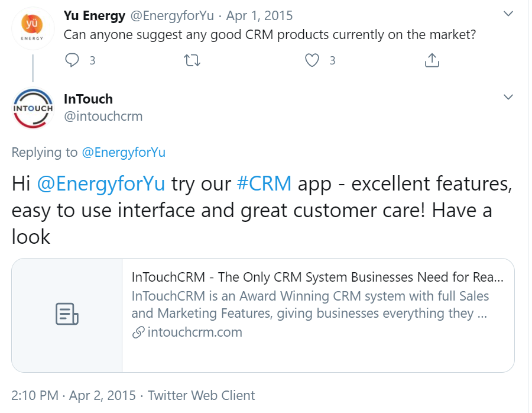Click the share icon on Yu Energy tweet
This screenshot has width=532, height=413.
[432, 60]
